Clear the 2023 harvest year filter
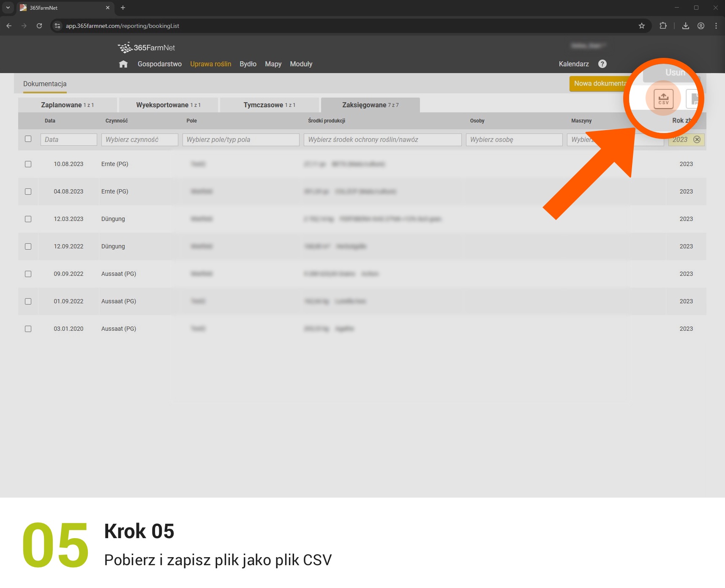This screenshot has width=725, height=588. 697,139
